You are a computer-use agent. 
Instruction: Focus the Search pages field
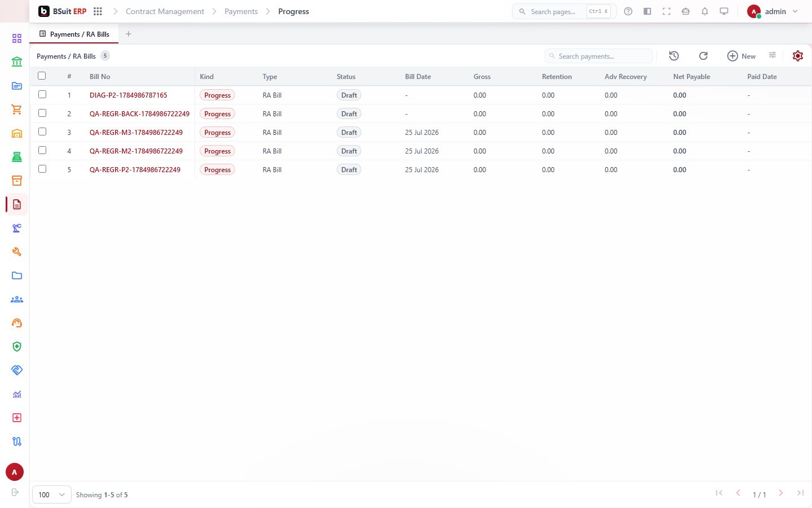(x=564, y=11)
